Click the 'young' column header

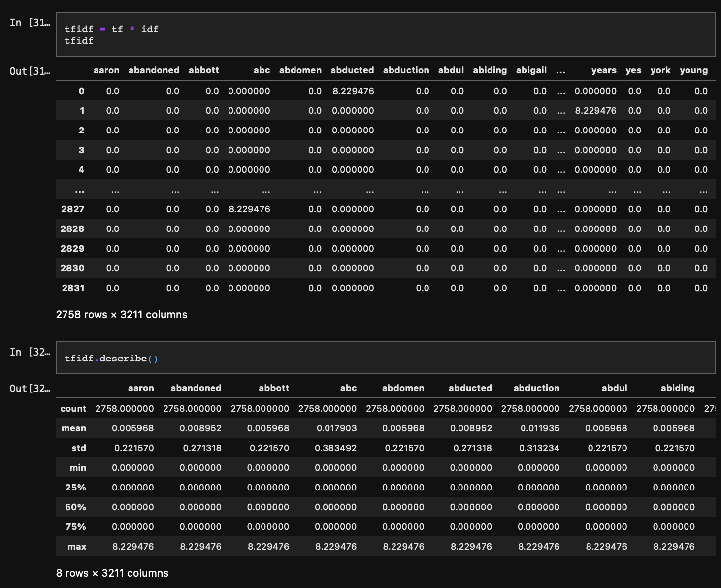coord(693,70)
